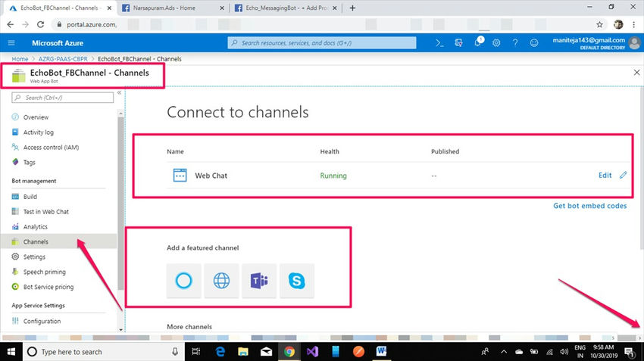Bookmark this page with the star icon
The image size is (644, 361).
[x=599, y=25]
